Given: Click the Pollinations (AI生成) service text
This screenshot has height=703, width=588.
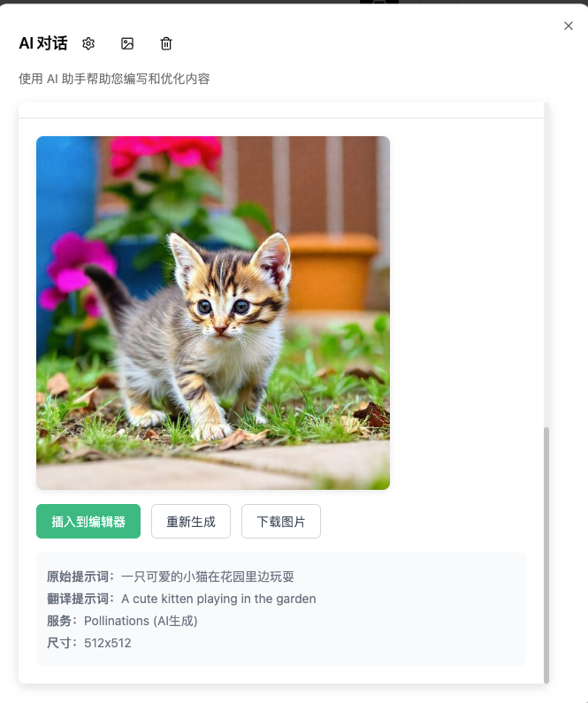Looking at the screenshot, I should [141, 621].
